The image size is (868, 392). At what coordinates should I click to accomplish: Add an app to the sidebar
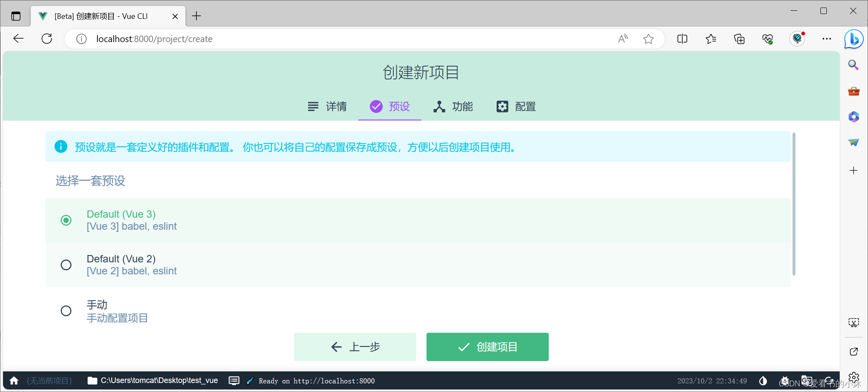[853, 170]
